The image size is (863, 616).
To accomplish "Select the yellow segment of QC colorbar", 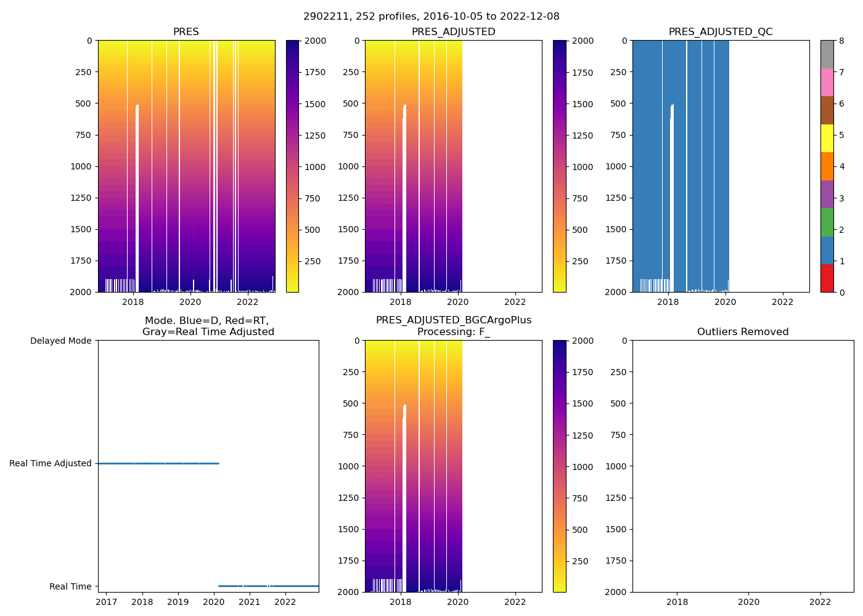I will (x=827, y=138).
